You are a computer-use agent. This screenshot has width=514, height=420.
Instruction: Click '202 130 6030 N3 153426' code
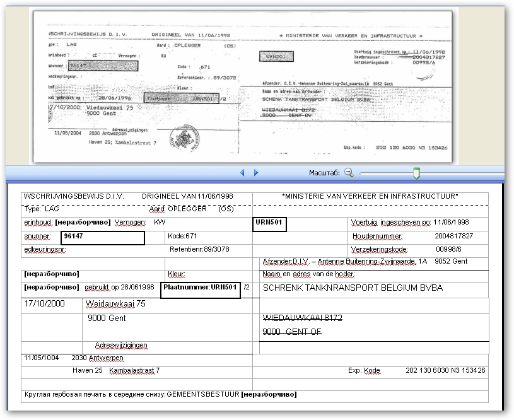(x=445, y=370)
